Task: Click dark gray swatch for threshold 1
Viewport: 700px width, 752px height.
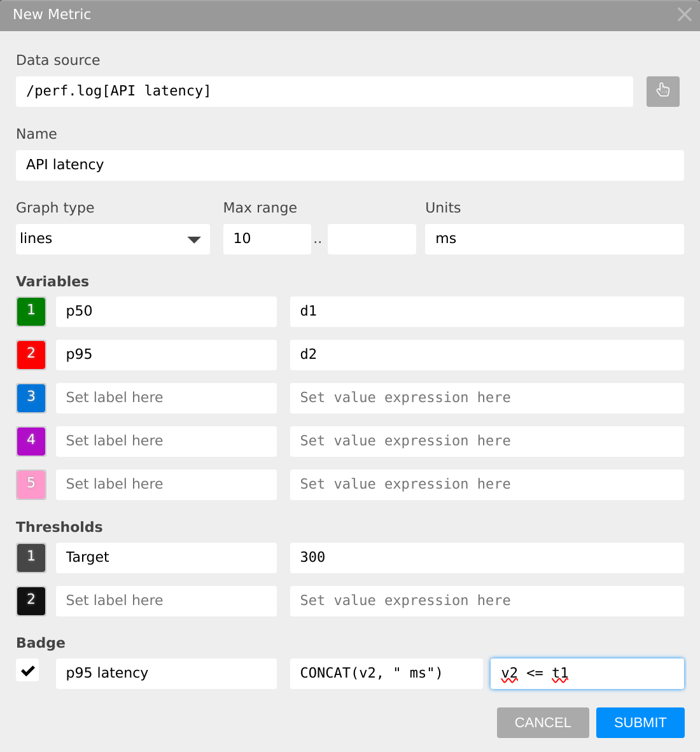Action: pos(31,558)
